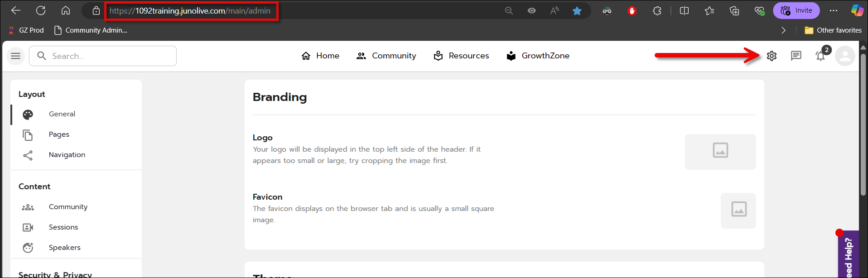Reload the page with the refresh icon
The width and height of the screenshot is (868, 278).
[x=41, y=10]
